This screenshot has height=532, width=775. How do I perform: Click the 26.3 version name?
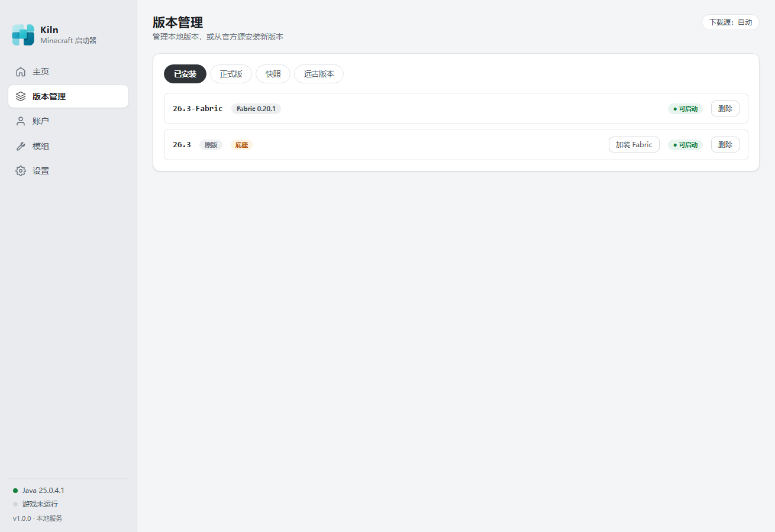182,145
